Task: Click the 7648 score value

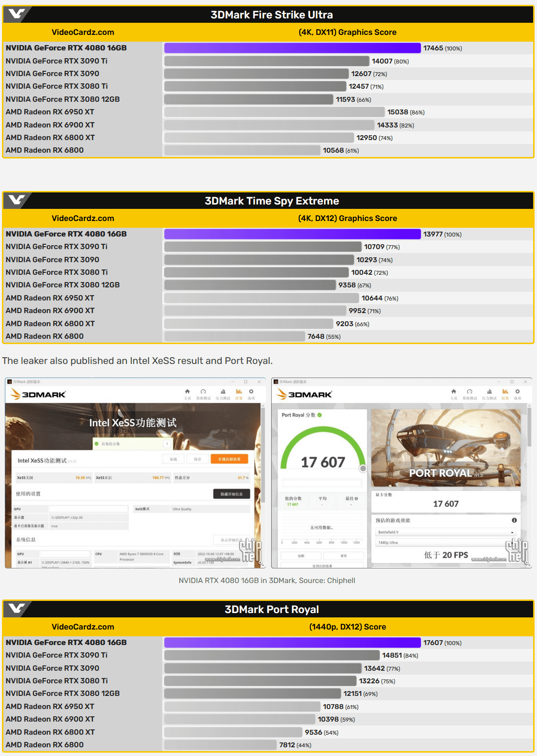Action: click(x=316, y=336)
